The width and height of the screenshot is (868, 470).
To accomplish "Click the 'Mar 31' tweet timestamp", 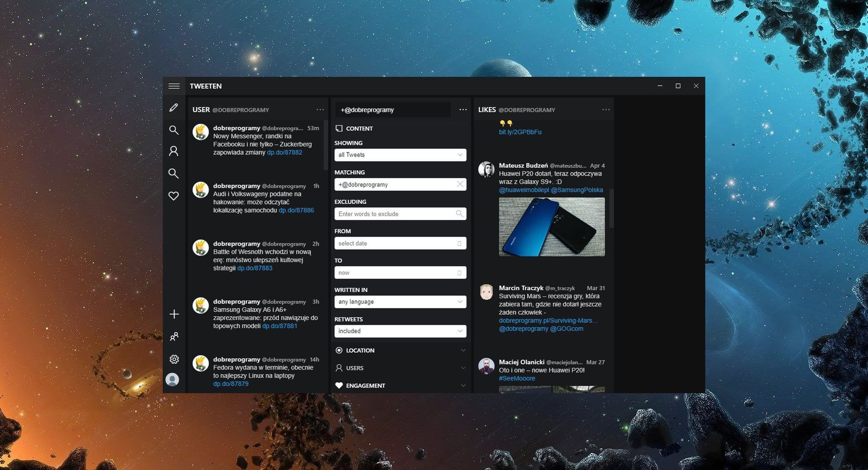I will 596,288.
